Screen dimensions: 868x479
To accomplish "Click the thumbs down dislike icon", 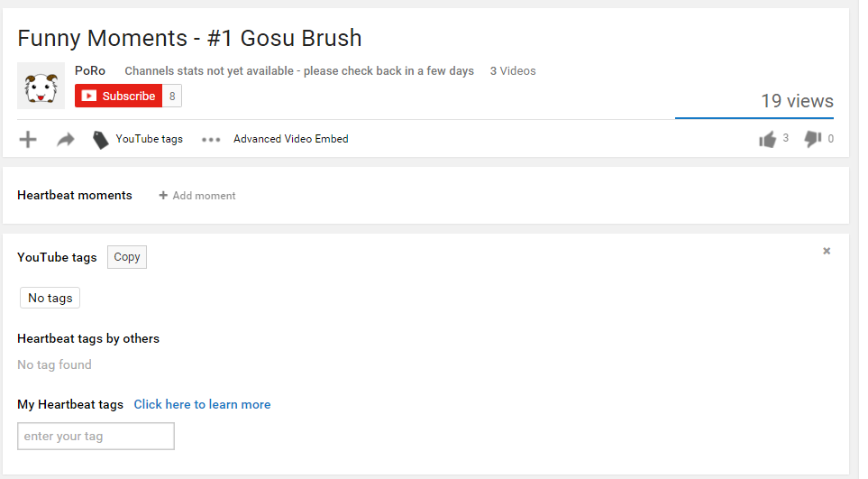I will click(x=812, y=139).
